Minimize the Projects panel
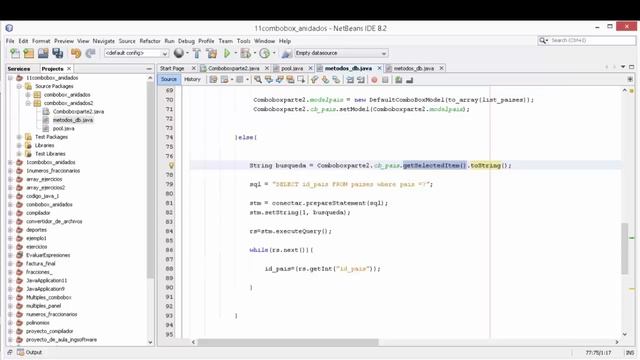This screenshot has height=360, width=640. pyautogui.click(x=149, y=69)
